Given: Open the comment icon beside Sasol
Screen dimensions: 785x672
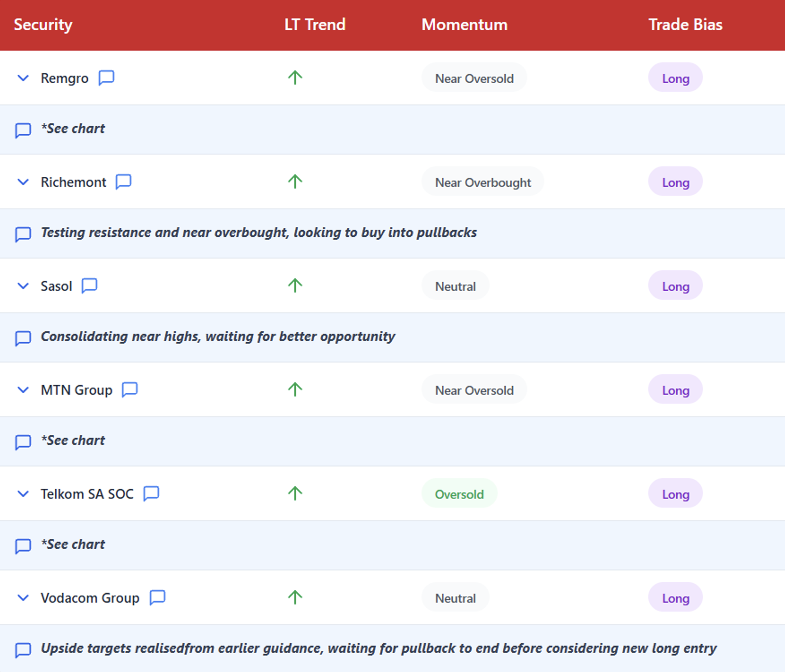Looking at the screenshot, I should tap(89, 286).
